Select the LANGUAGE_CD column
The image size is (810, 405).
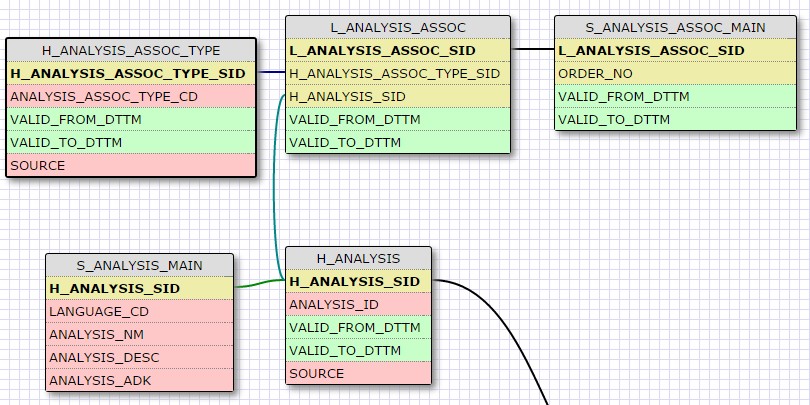pos(139,311)
